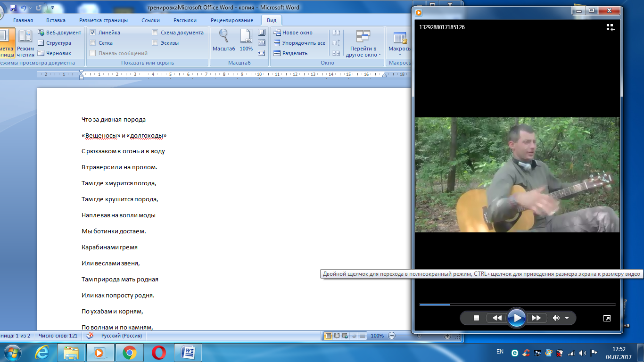
Task: Arrange all windows (Упорядочить все)
Action: tap(299, 43)
